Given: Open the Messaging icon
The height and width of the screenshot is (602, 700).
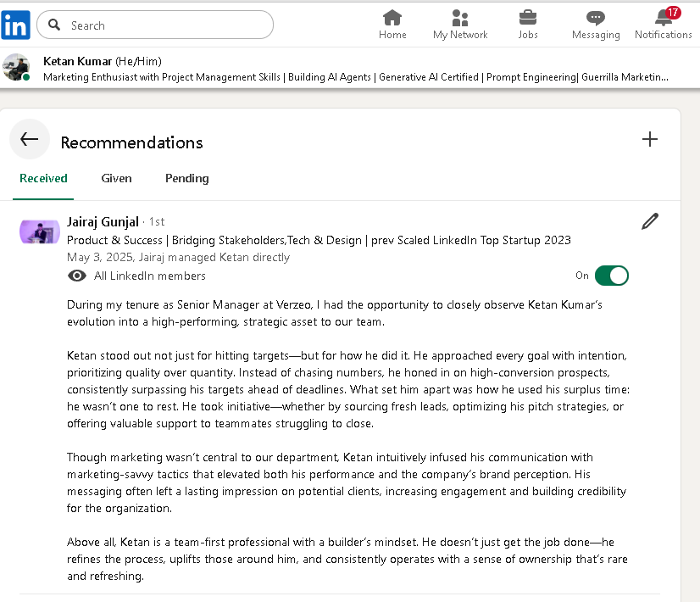Looking at the screenshot, I should [596, 19].
